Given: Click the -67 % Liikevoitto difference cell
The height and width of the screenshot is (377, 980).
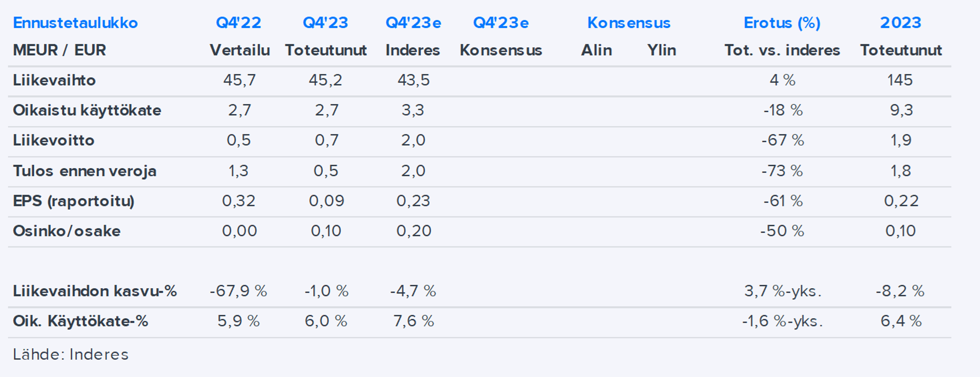Looking at the screenshot, I should (782, 140).
